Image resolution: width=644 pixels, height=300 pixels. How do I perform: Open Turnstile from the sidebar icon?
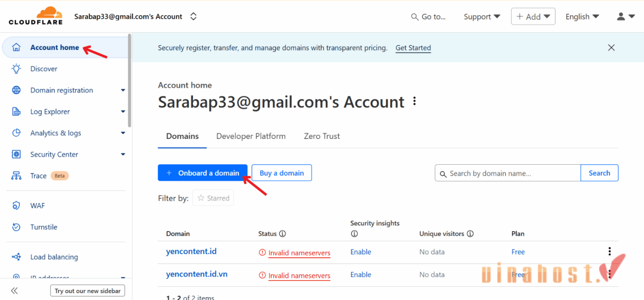[x=15, y=227]
